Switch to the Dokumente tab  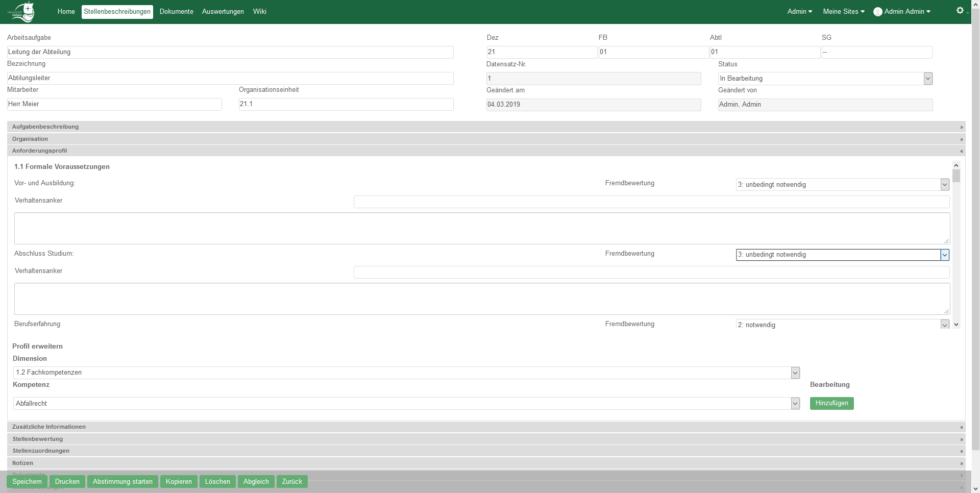[176, 12]
